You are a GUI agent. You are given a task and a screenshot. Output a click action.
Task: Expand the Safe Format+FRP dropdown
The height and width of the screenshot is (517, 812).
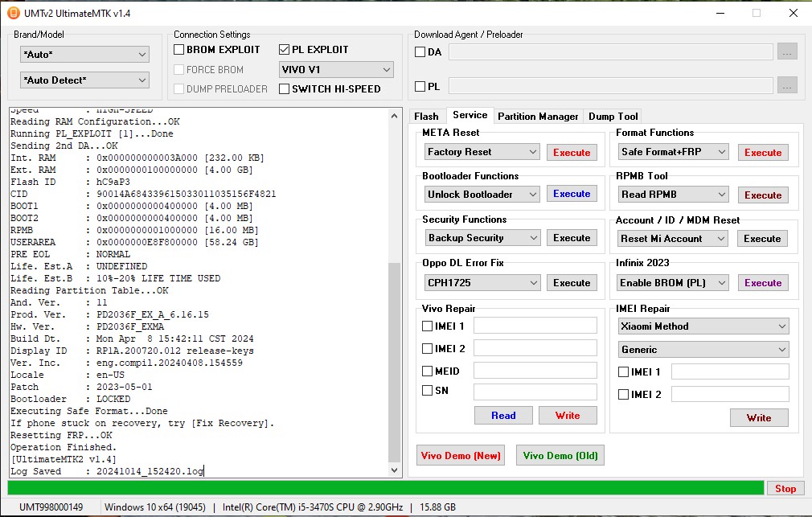point(673,152)
